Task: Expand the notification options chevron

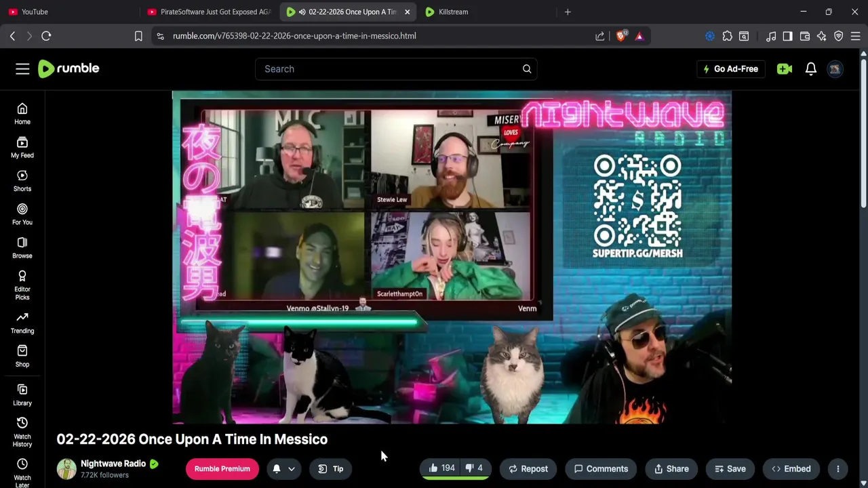Action: (x=292, y=468)
